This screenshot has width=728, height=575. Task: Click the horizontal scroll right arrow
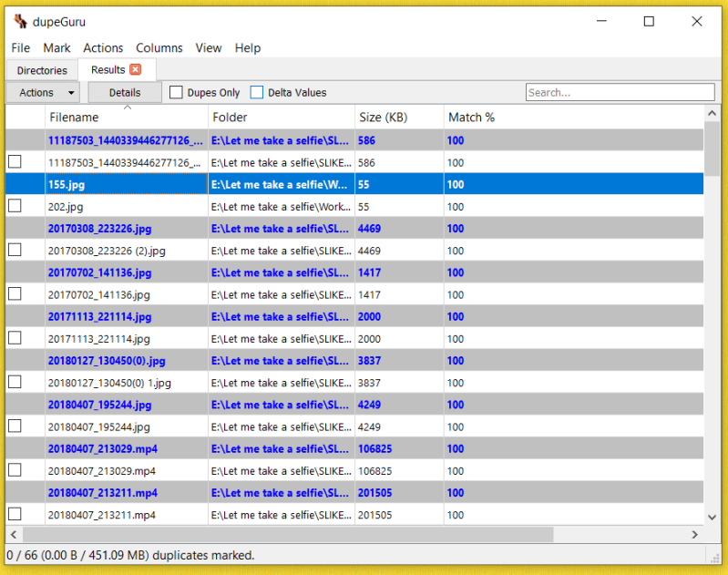[x=694, y=535]
